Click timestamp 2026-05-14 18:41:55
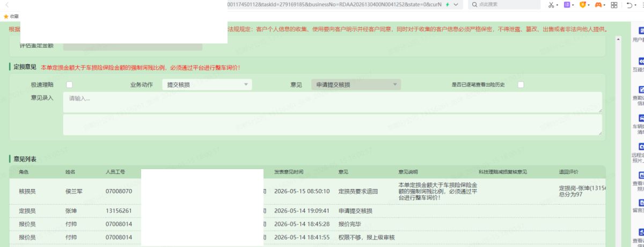 pyautogui.click(x=302, y=237)
